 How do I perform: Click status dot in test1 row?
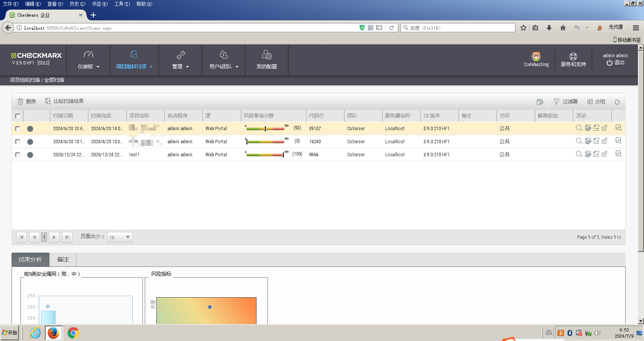[30, 155]
